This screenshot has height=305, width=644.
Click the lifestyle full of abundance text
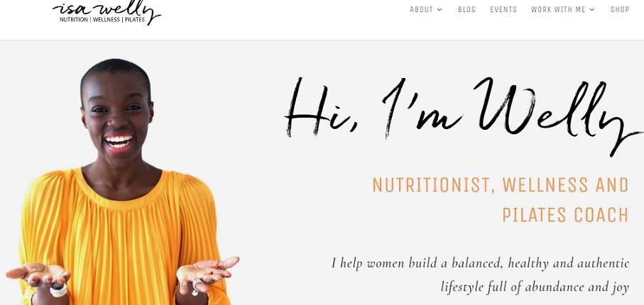click(x=535, y=287)
